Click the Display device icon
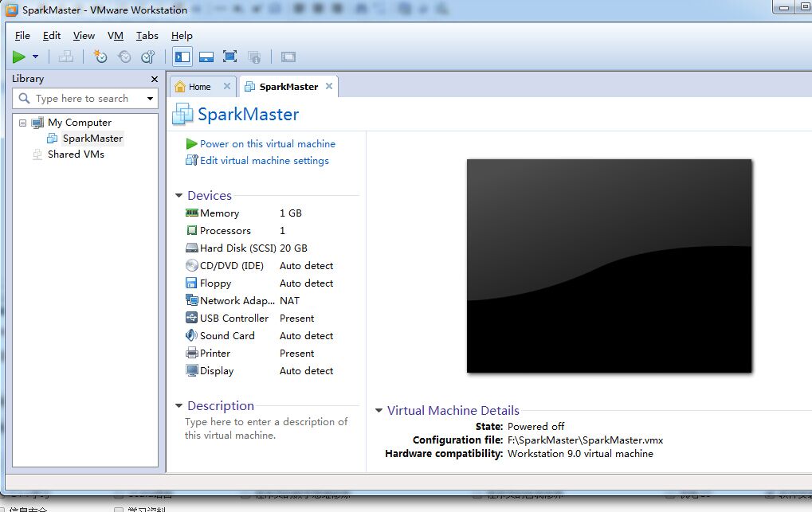 coord(191,371)
